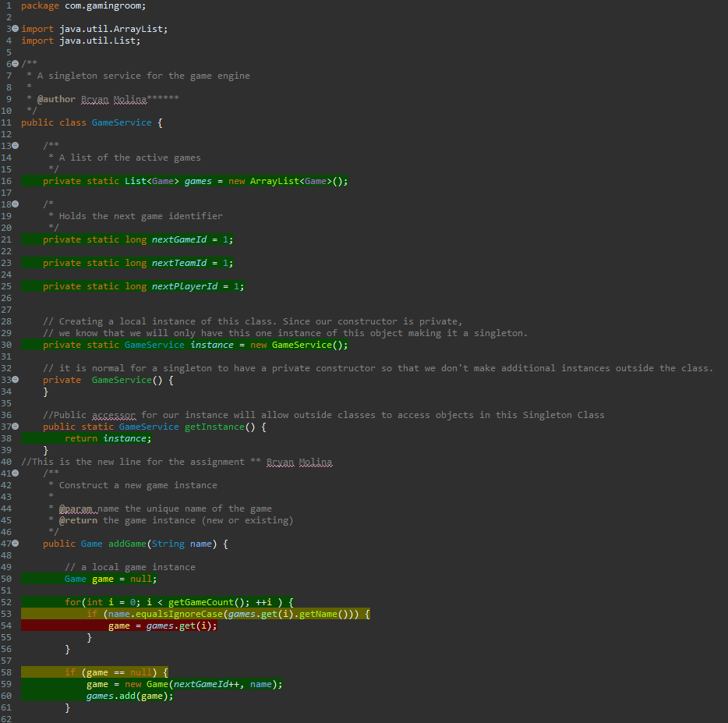Click the 'game == null' condition
728x723 pixels.
118,672
